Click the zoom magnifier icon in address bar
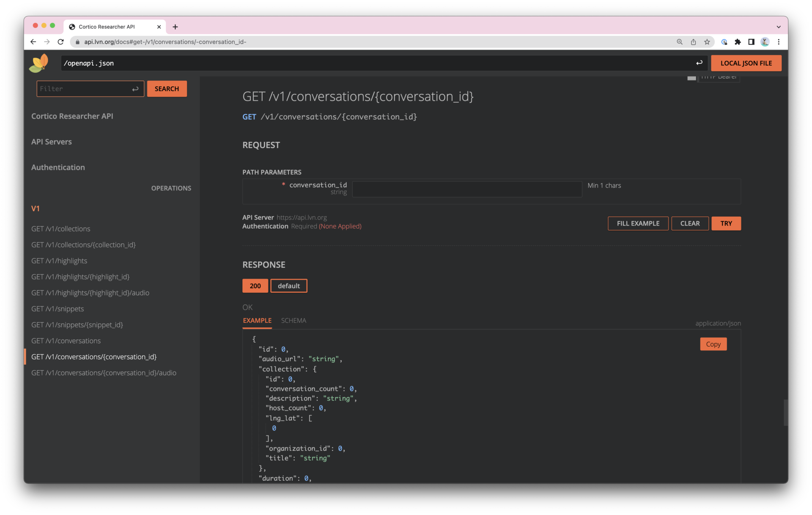Image resolution: width=812 pixels, height=515 pixels. (x=679, y=42)
